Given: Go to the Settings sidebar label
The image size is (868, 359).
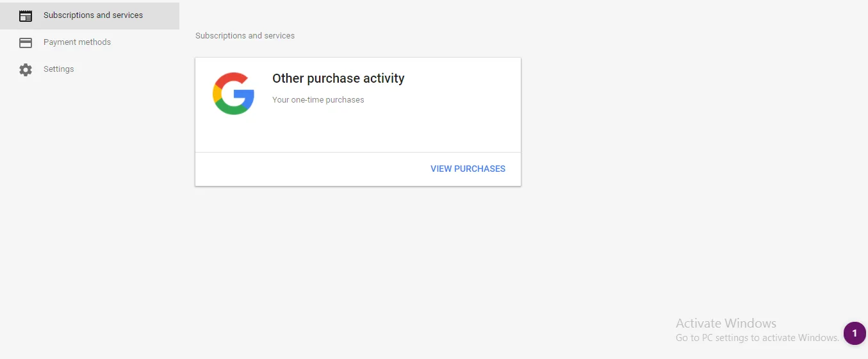Looking at the screenshot, I should pyautogui.click(x=58, y=69).
